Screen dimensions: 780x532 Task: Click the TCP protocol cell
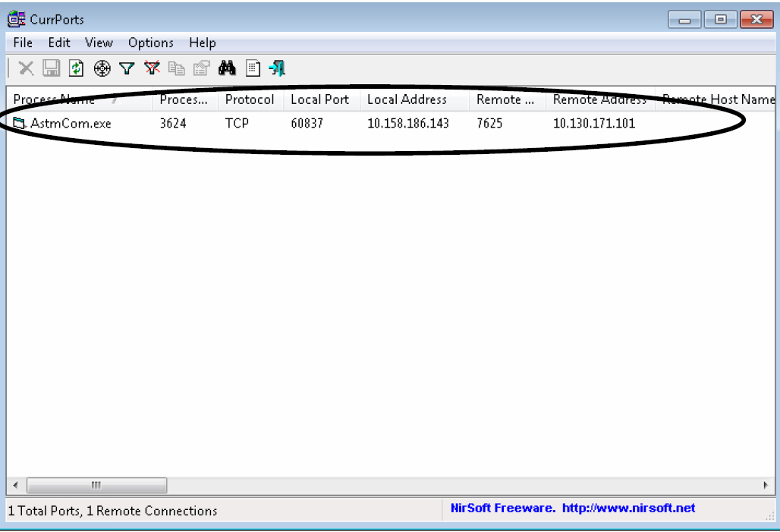[237, 124]
